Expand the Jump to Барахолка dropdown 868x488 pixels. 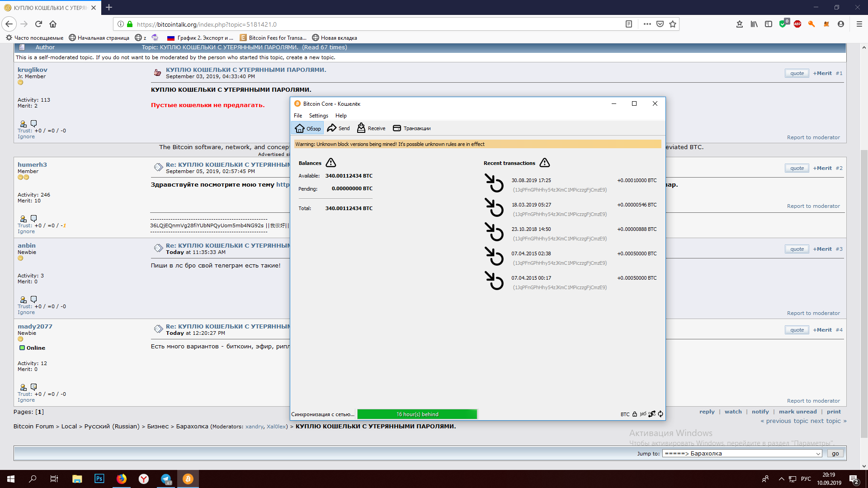(x=742, y=454)
